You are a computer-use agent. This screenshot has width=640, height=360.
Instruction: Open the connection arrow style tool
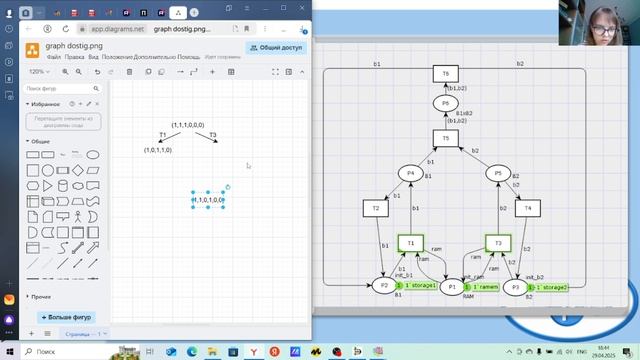tap(180, 72)
